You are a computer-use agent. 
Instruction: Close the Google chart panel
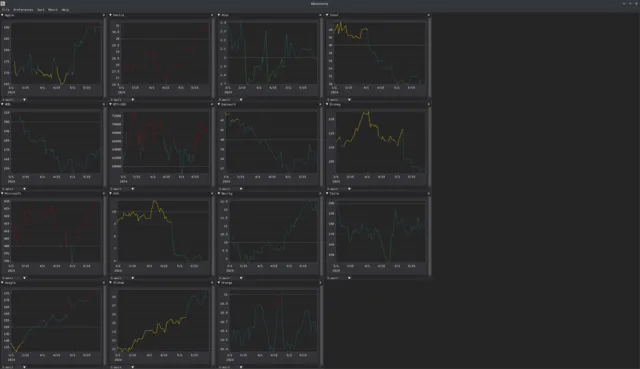(x=104, y=282)
